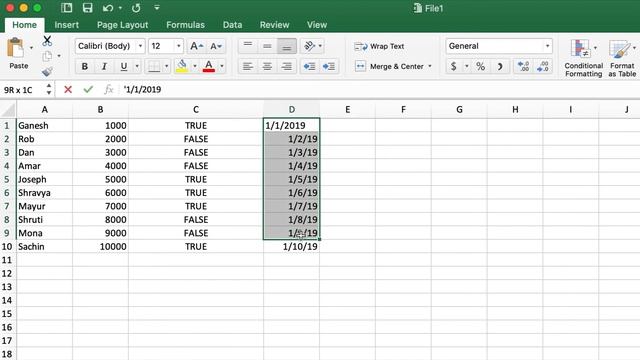Click the fx insert function icon

(108, 89)
